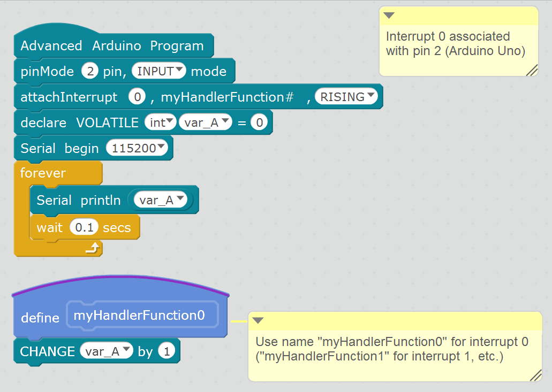552x392 pixels.
Task: Open the RISING trigger dropdown
Action: click(x=346, y=97)
